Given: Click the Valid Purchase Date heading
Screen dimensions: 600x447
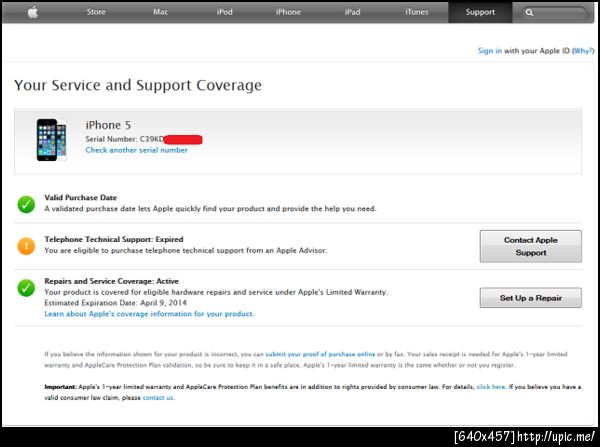Looking at the screenshot, I should coord(81,197).
